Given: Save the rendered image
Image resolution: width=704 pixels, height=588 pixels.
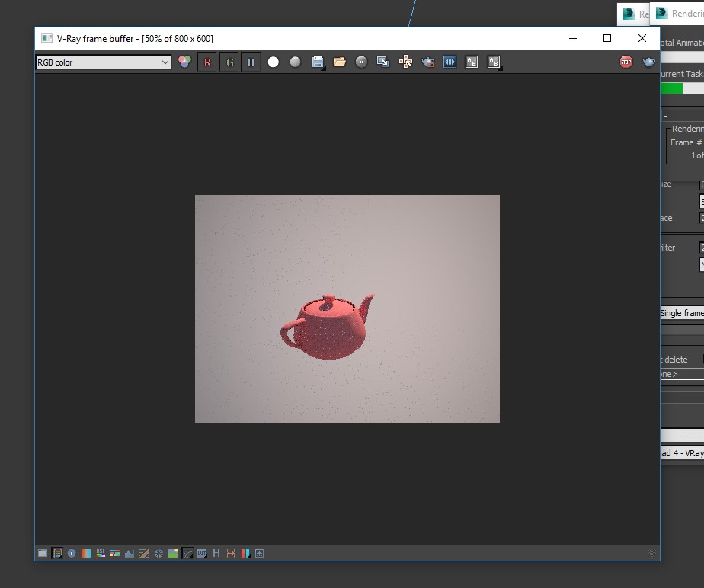Looking at the screenshot, I should pyautogui.click(x=318, y=62).
